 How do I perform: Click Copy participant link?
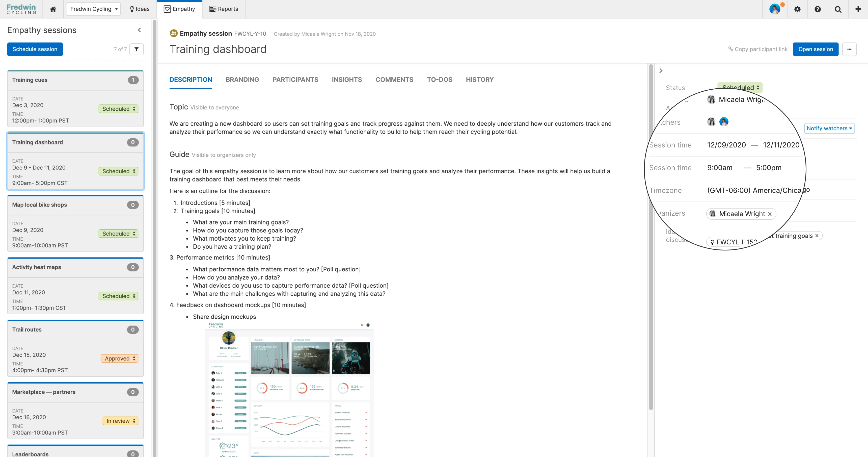[758, 49]
